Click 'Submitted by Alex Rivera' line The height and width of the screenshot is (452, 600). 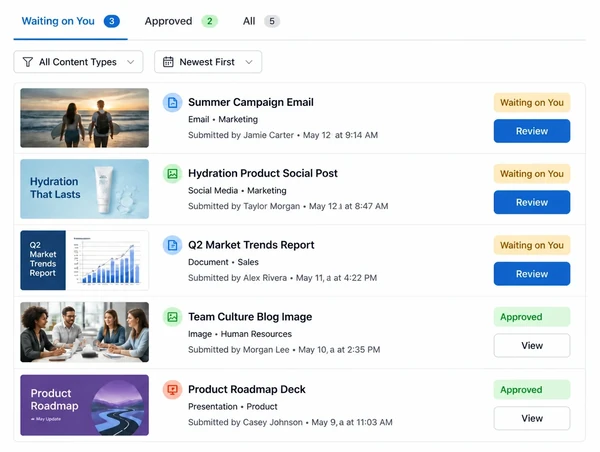[282, 278]
